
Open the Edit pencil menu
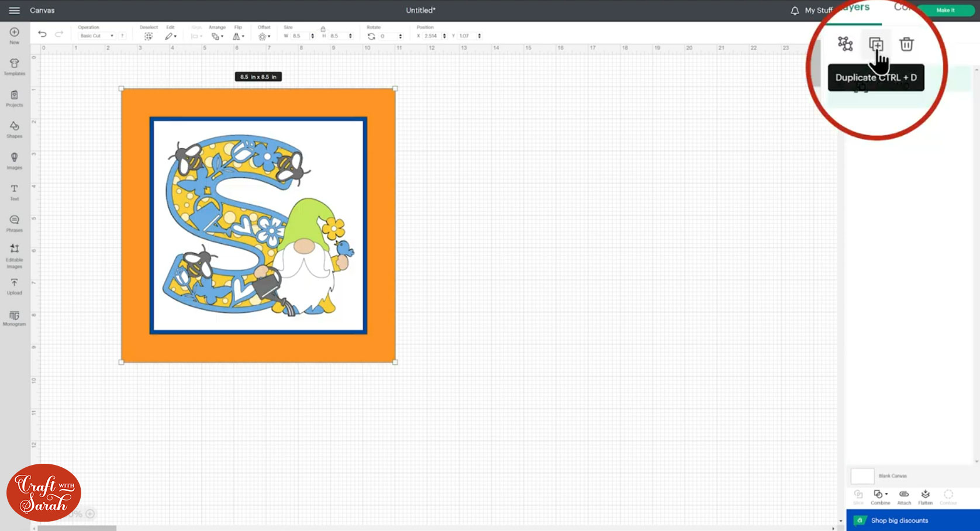pyautogui.click(x=170, y=36)
